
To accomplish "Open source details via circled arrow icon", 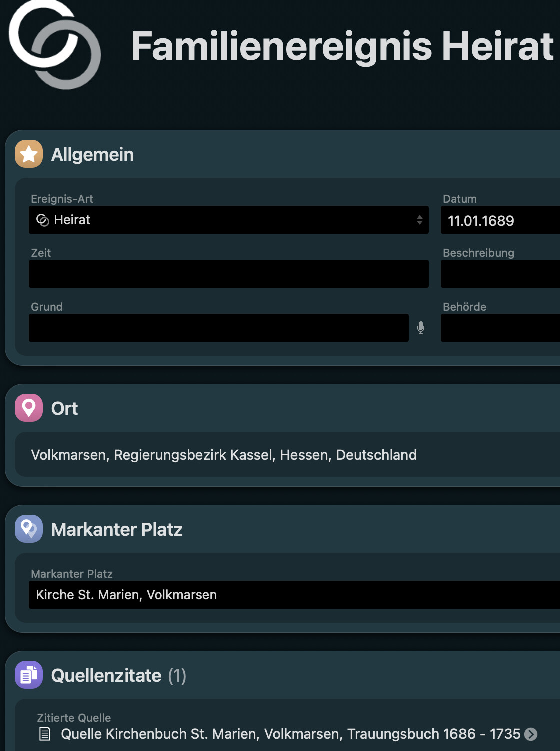I will [531, 734].
